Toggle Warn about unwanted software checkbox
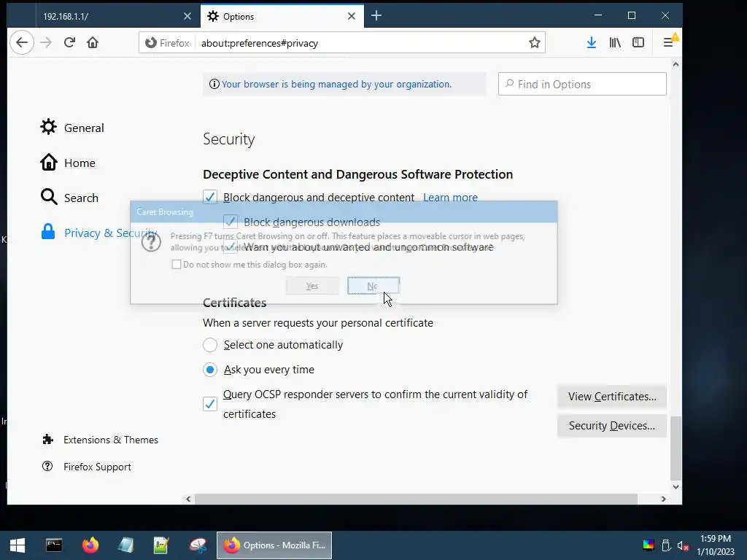The width and height of the screenshot is (747, 560). (231, 246)
